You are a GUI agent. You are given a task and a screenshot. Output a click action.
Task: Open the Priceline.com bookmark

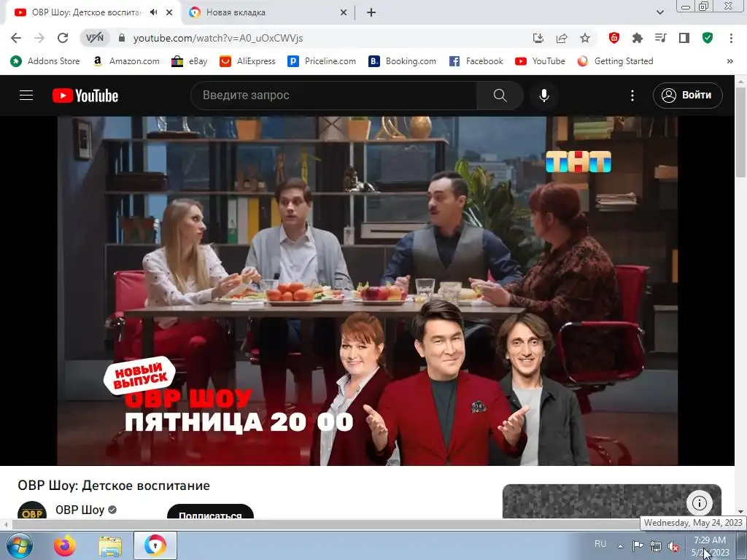coord(322,61)
